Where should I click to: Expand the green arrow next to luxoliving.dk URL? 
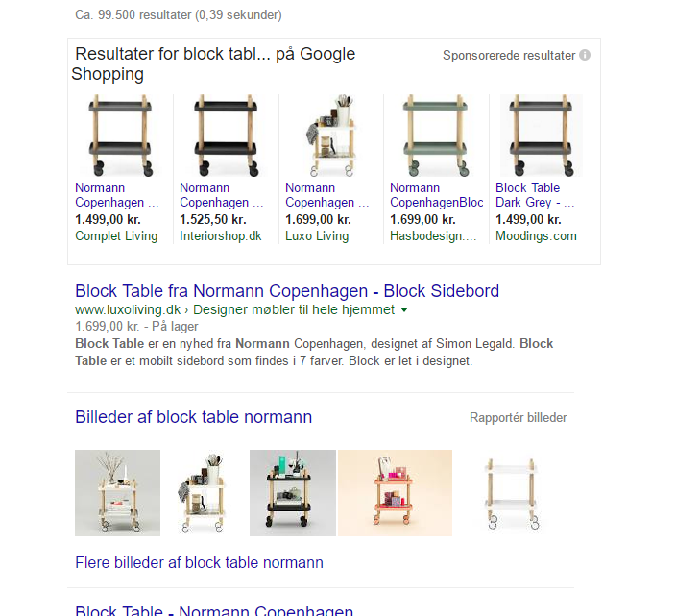(404, 310)
